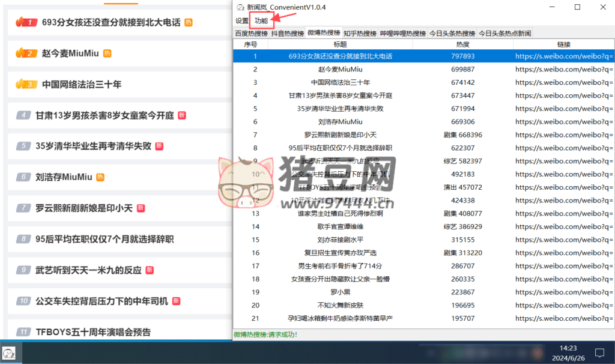Open the Windows notification center icon

(599, 352)
